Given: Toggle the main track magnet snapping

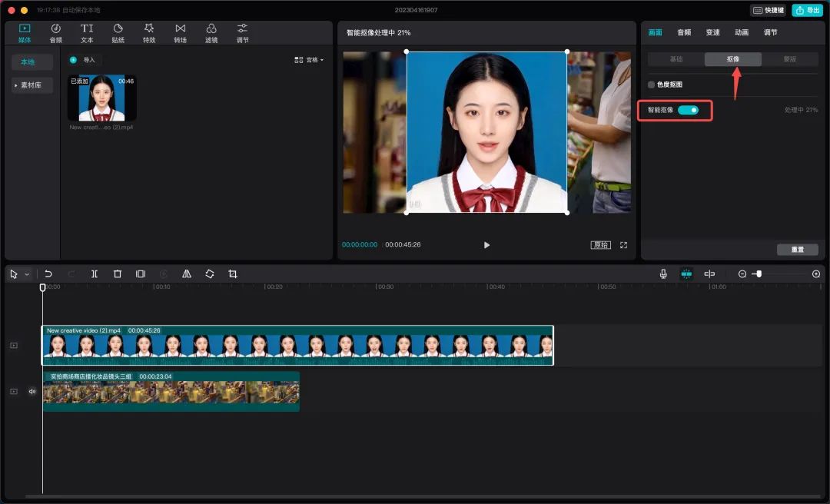Looking at the screenshot, I should (686, 274).
